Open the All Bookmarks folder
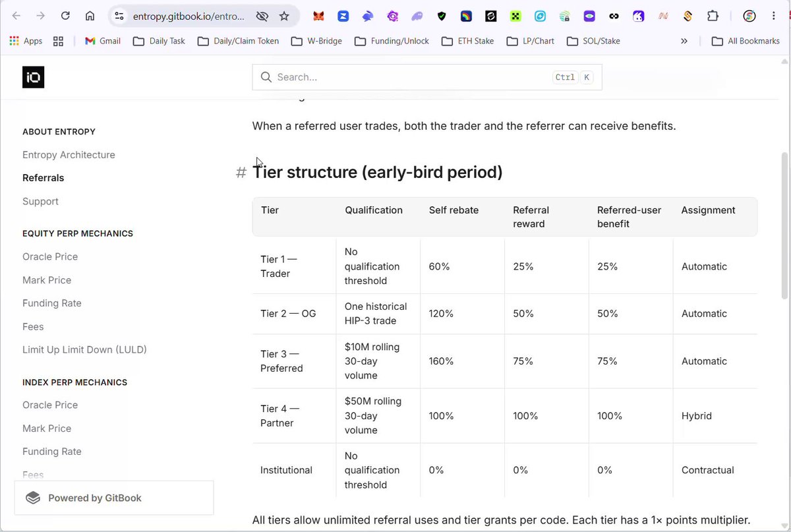791x532 pixels. point(746,41)
